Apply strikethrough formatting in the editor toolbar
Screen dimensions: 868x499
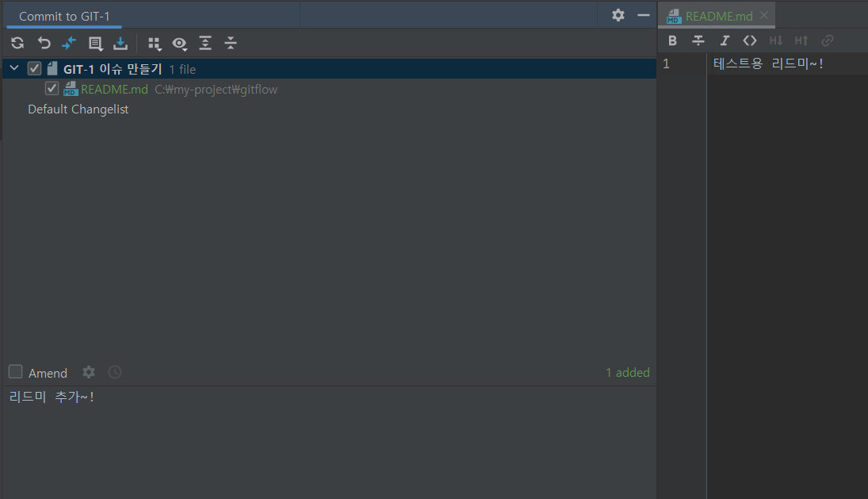[698, 40]
